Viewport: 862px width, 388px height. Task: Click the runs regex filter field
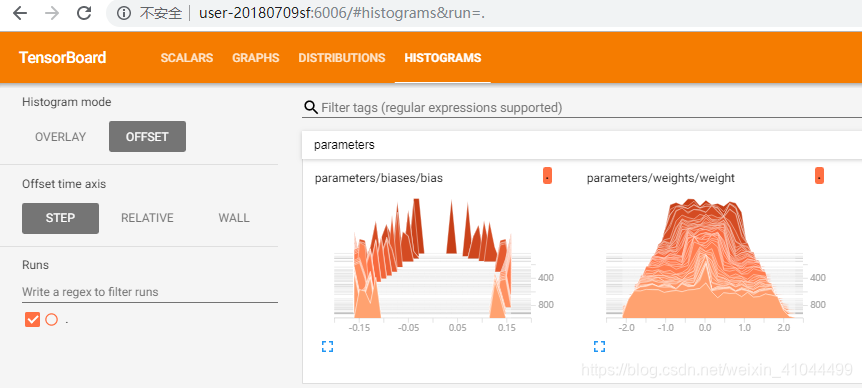(150, 292)
